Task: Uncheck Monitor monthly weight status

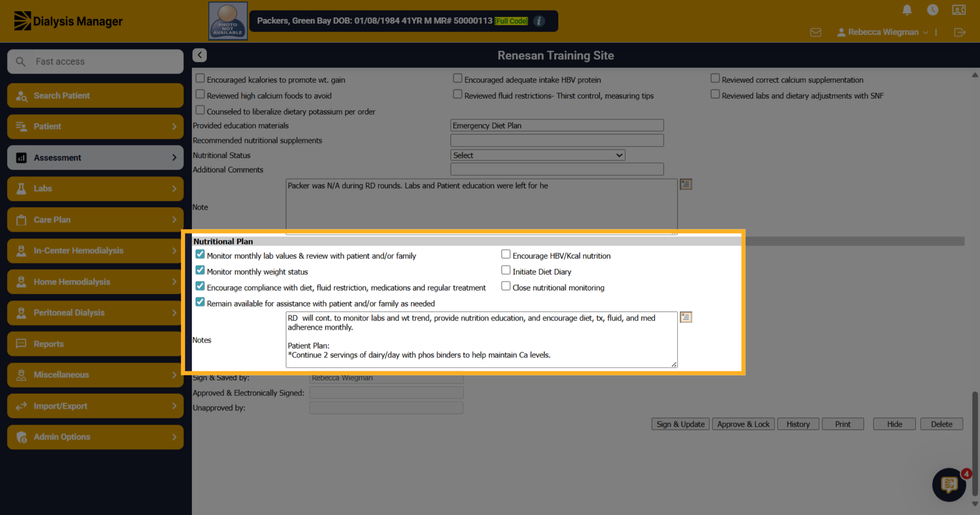Action: click(200, 270)
